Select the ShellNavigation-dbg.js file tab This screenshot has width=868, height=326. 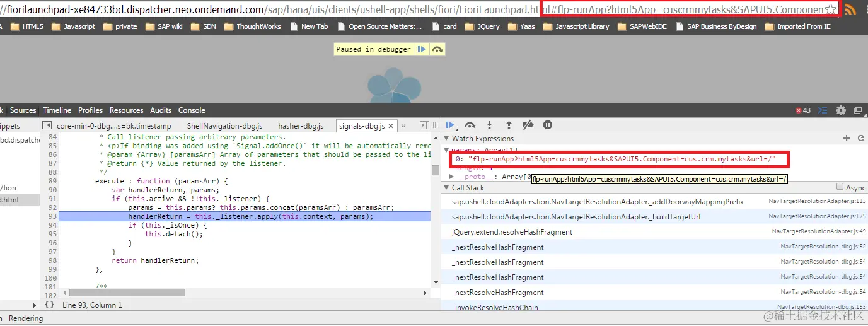pyautogui.click(x=224, y=126)
